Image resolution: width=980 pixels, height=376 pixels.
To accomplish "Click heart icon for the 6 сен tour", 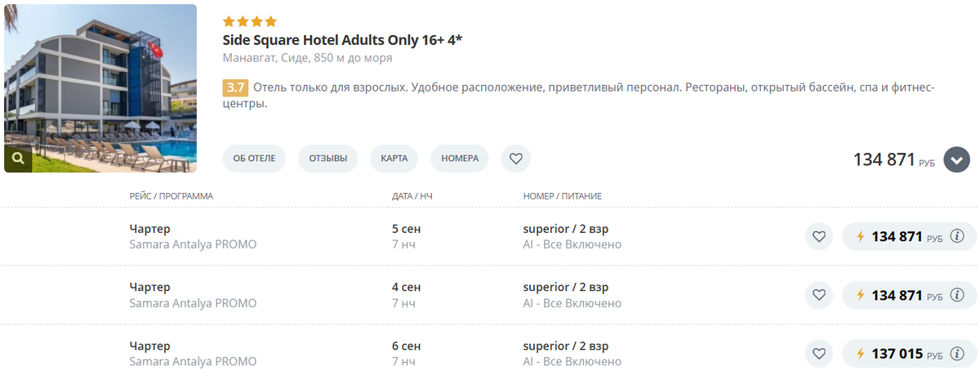I will 818,354.
